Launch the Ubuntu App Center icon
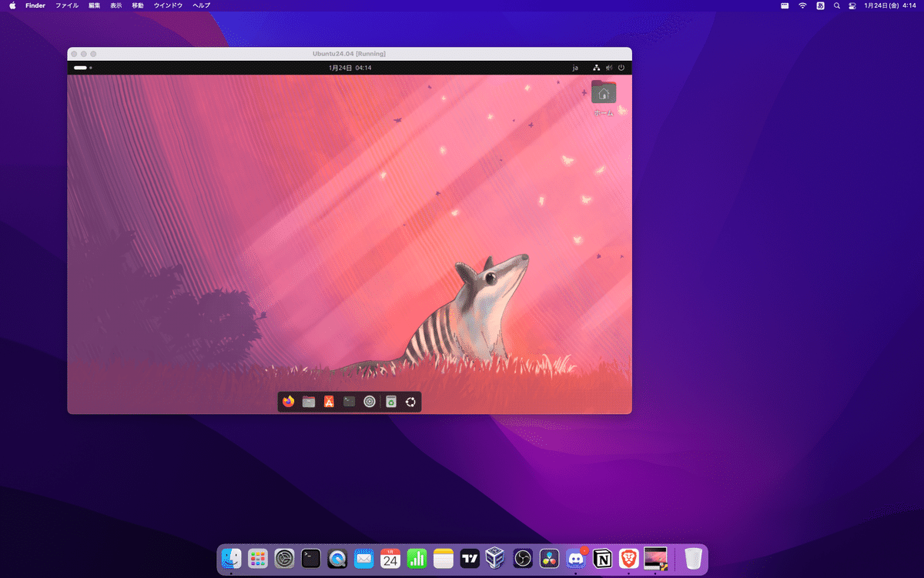924x578 pixels. [x=329, y=401]
